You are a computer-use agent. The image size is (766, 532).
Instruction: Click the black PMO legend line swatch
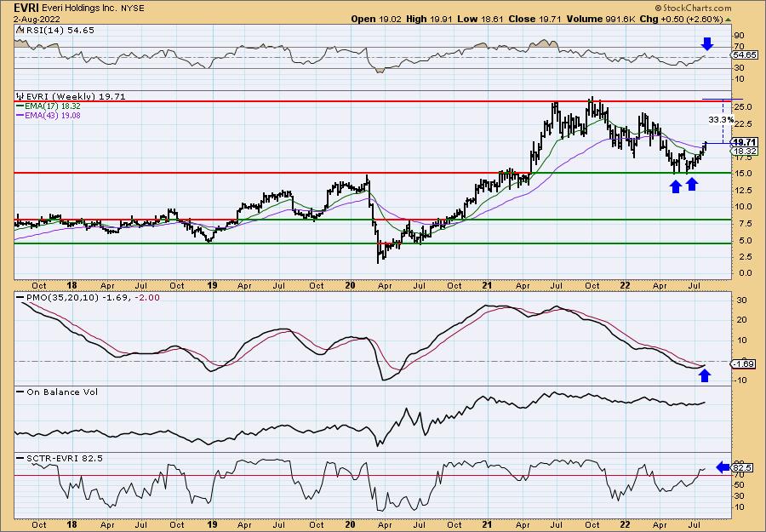[20, 297]
